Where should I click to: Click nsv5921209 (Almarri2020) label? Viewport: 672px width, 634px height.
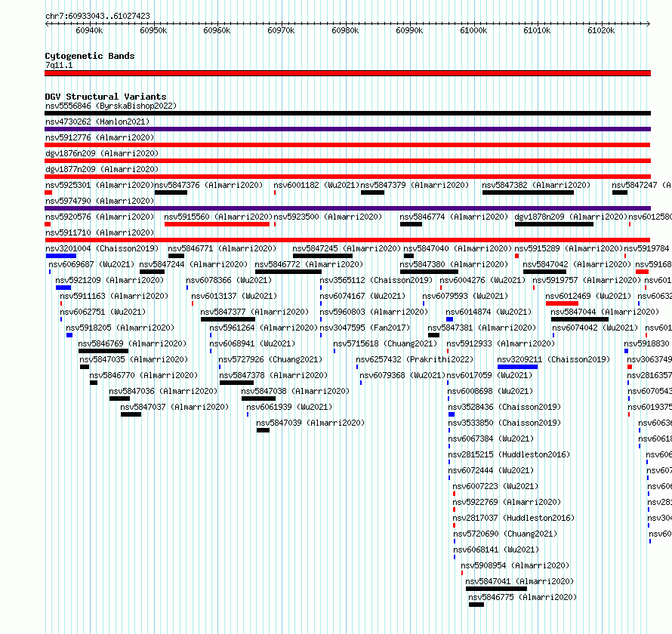[x=109, y=280]
